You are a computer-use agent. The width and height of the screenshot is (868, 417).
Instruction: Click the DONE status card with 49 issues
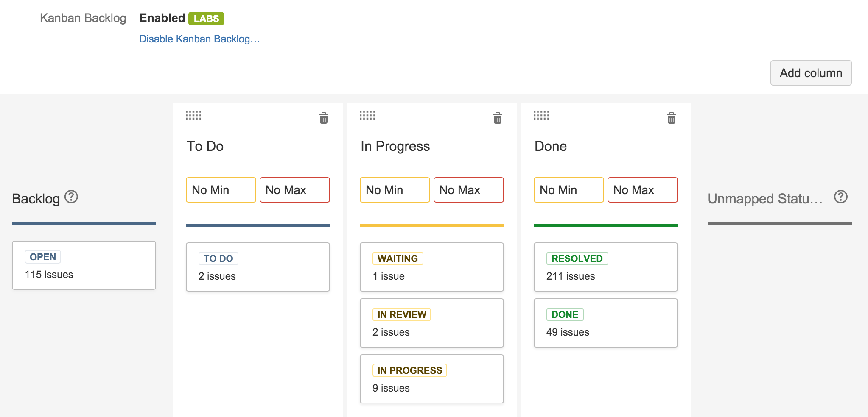[x=605, y=323]
